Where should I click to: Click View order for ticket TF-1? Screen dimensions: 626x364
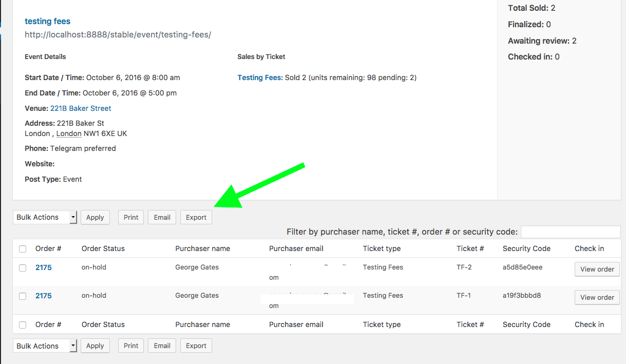tap(597, 298)
